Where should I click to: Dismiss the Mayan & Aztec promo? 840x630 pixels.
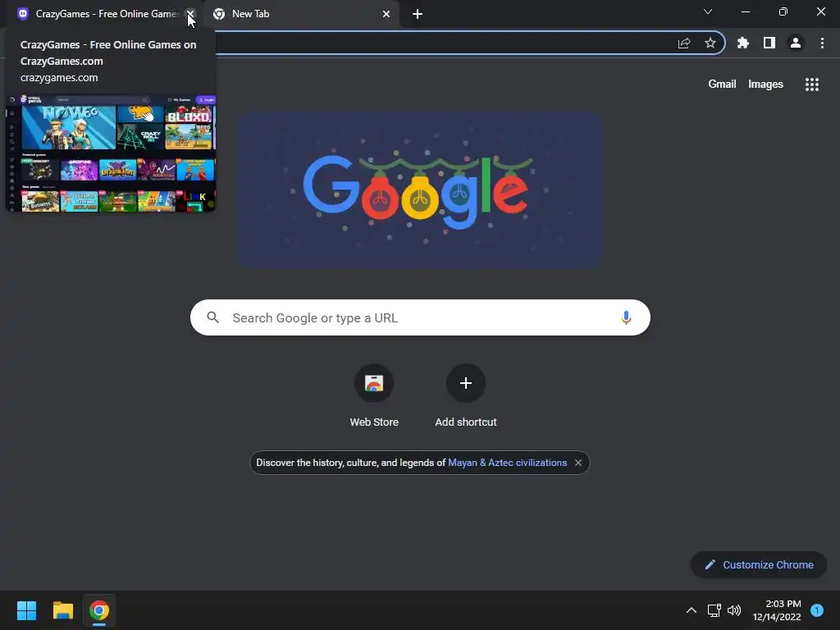pyautogui.click(x=578, y=463)
